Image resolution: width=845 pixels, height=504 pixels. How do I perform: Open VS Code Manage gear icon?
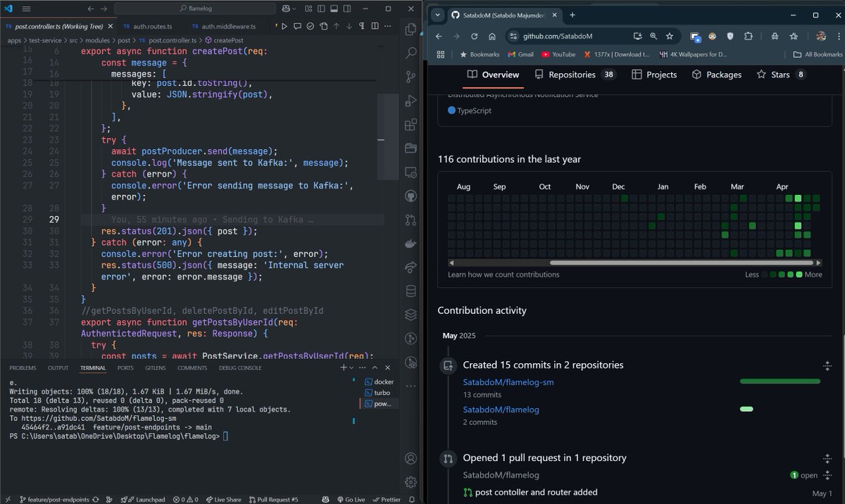point(411,483)
